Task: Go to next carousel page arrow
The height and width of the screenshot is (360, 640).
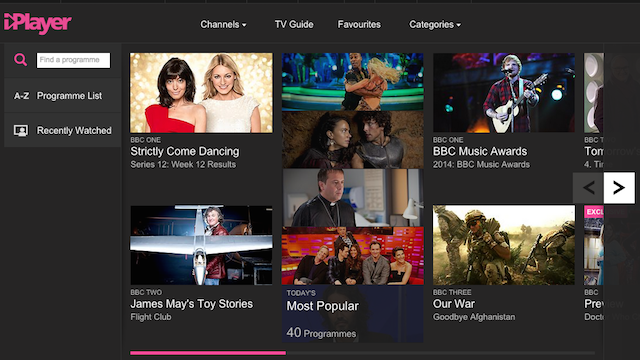Action: (x=619, y=188)
